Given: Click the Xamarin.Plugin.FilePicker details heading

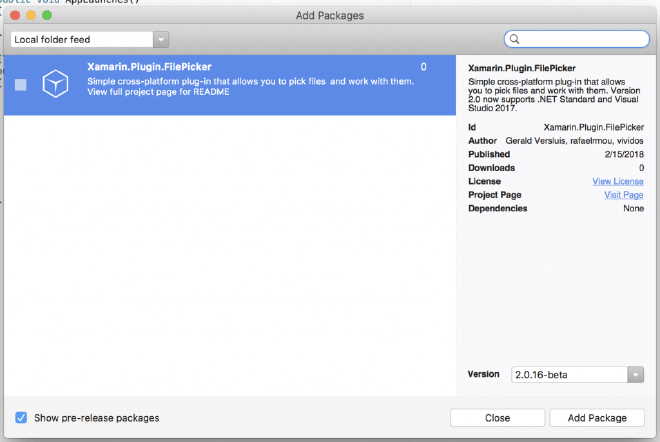Looking at the screenshot, I should [522, 68].
